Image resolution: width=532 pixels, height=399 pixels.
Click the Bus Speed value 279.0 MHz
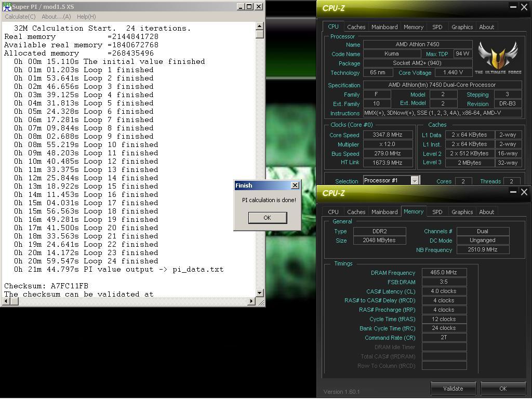pyautogui.click(x=388, y=153)
